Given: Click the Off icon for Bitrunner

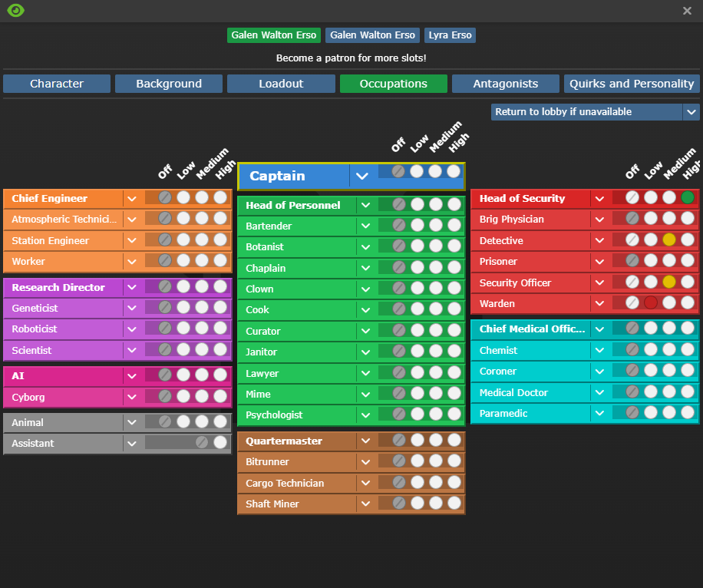Looking at the screenshot, I should (x=398, y=461).
